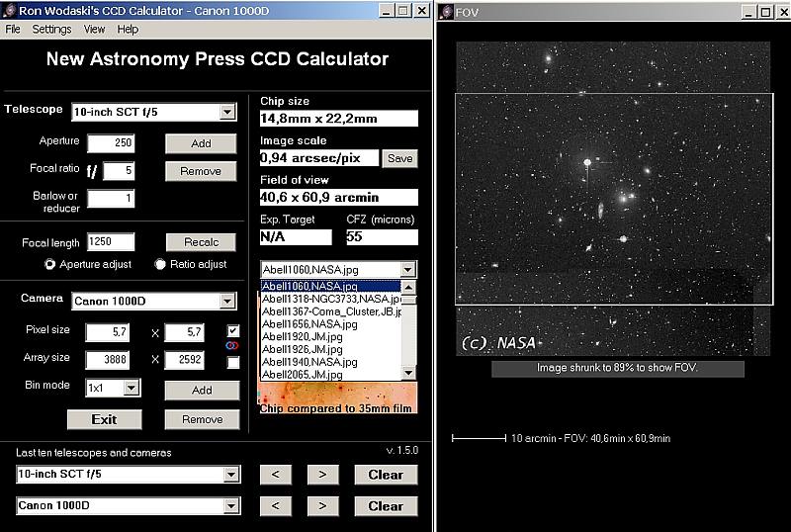Click Save next to Image scale
The width and height of the screenshot is (791, 532).
click(399, 159)
